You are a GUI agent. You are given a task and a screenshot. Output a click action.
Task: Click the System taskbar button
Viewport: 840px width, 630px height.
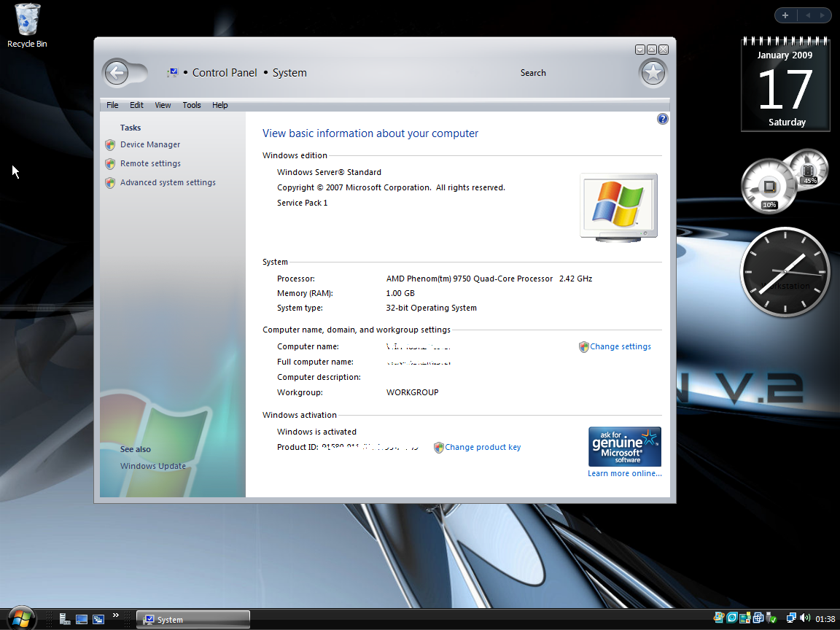coord(192,619)
